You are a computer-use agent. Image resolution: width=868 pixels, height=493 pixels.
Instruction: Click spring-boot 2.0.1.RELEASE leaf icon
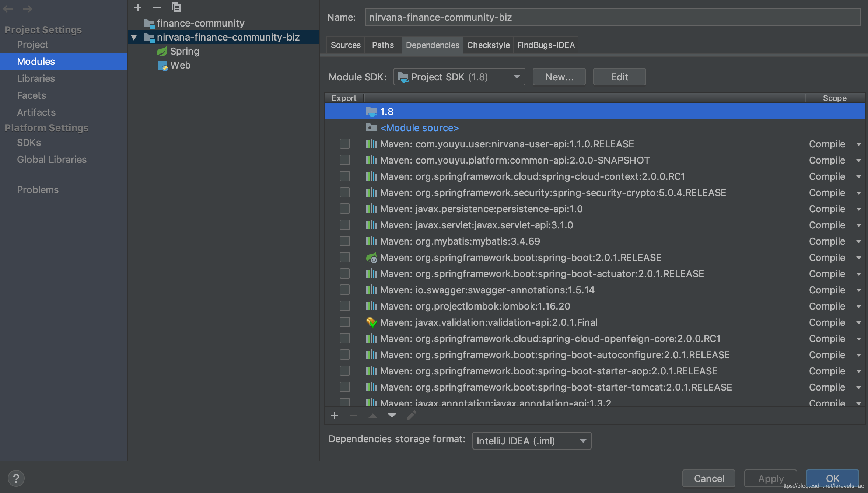click(x=371, y=257)
